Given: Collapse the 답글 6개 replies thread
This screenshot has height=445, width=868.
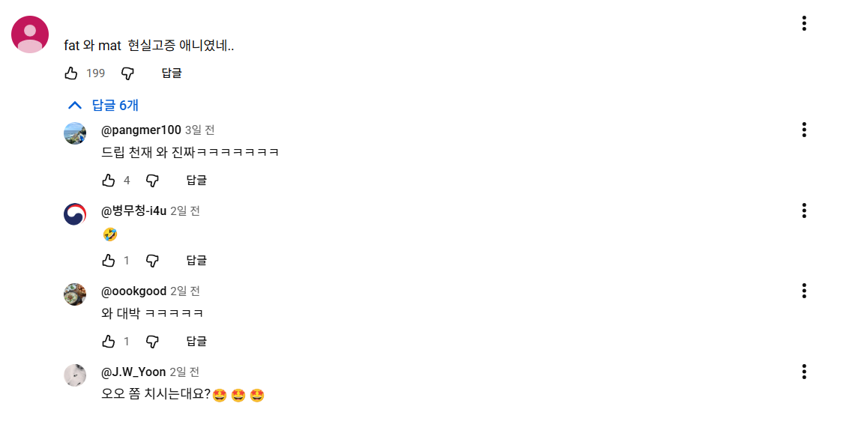Looking at the screenshot, I should (103, 105).
